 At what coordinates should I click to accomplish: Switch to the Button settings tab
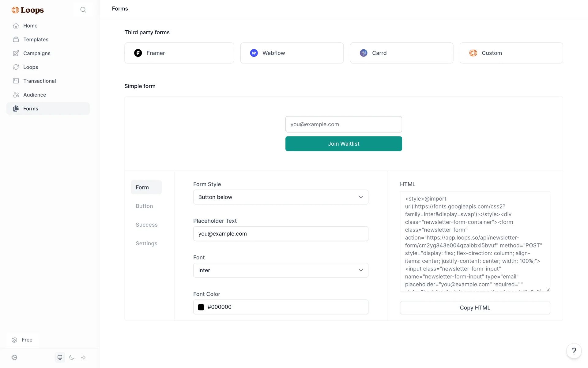pos(144,206)
